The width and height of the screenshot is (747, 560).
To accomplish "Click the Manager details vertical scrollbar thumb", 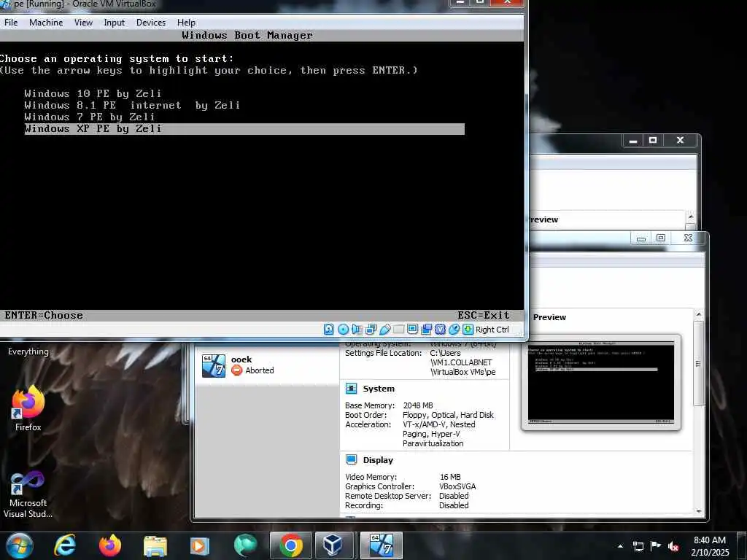I will (698, 363).
